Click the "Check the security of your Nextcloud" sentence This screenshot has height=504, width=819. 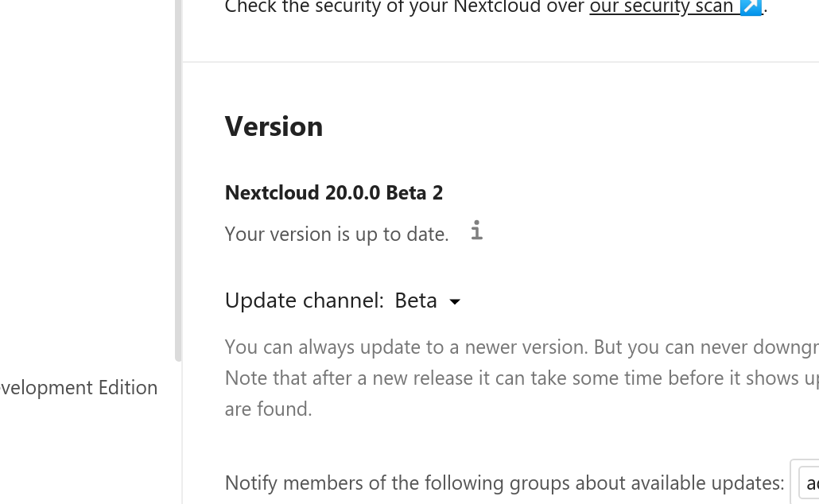pos(405,7)
